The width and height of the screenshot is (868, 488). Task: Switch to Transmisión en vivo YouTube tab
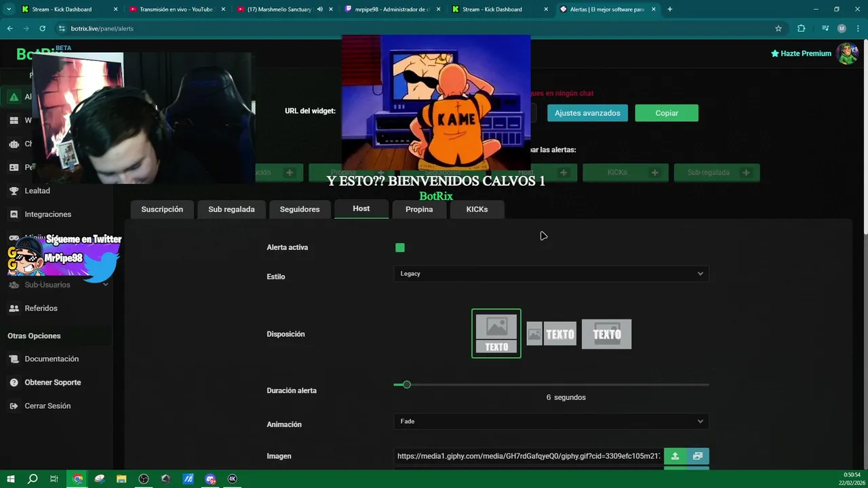176,9
